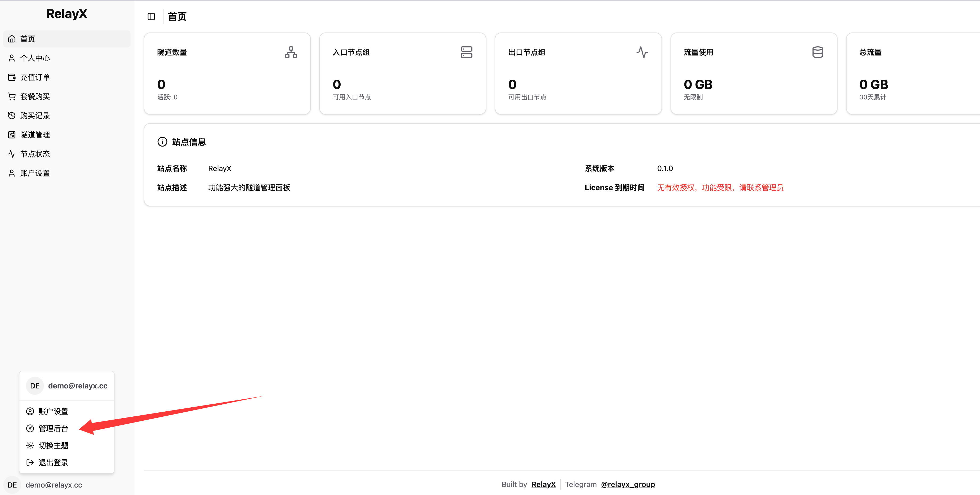Click the waveform icon on 出口节点组 card

(x=643, y=53)
